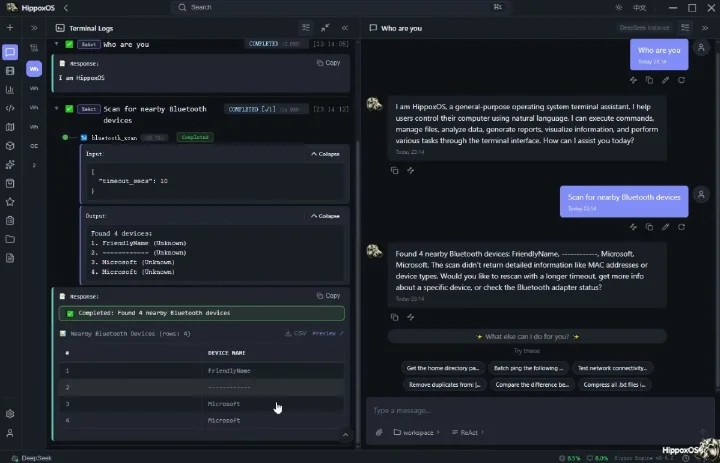Click 'Get the home directory pa...' suggestion
This screenshot has height=463, width=720.
(443, 368)
